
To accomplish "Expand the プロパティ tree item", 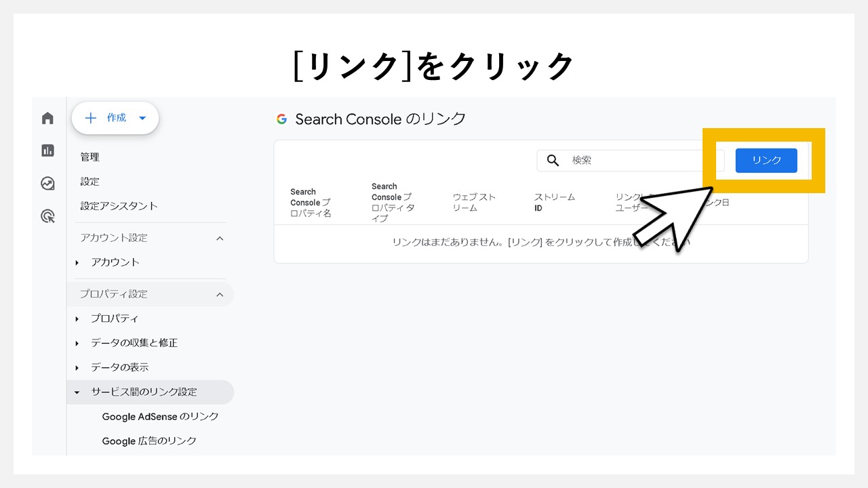I will (78, 319).
